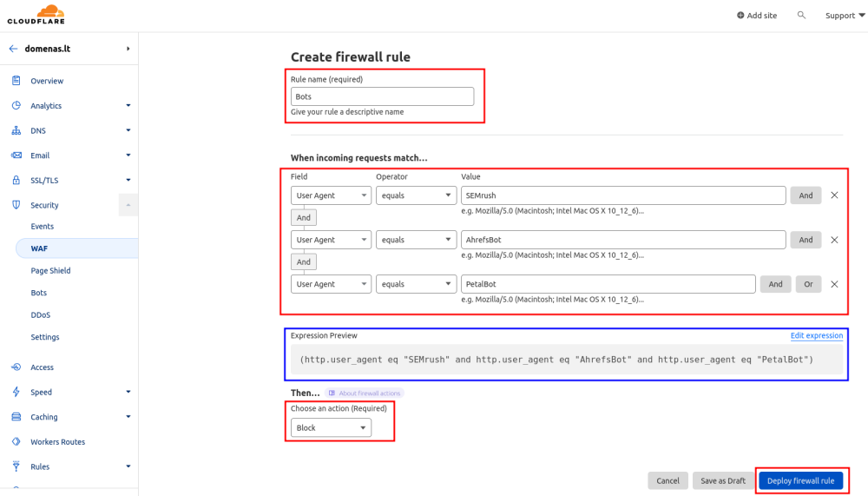The height and width of the screenshot is (496, 868).
Task: Click Deploy firewall rule button
Action: (801, 480)
